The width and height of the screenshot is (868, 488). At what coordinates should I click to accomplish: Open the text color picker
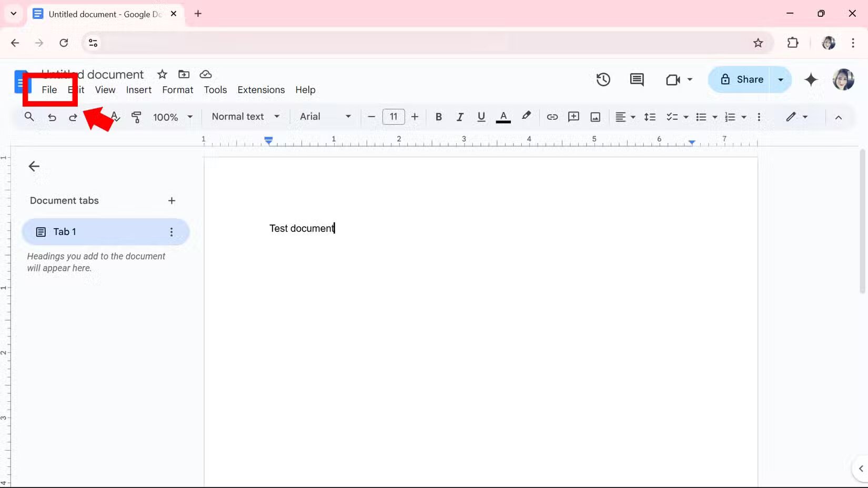coord(503,117)
